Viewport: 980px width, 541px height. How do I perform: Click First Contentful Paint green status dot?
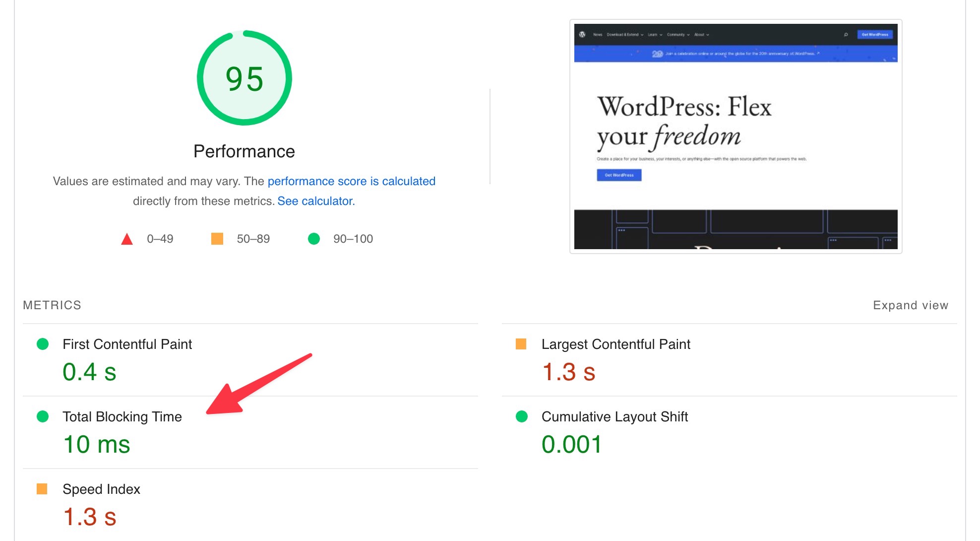point(43,344)
